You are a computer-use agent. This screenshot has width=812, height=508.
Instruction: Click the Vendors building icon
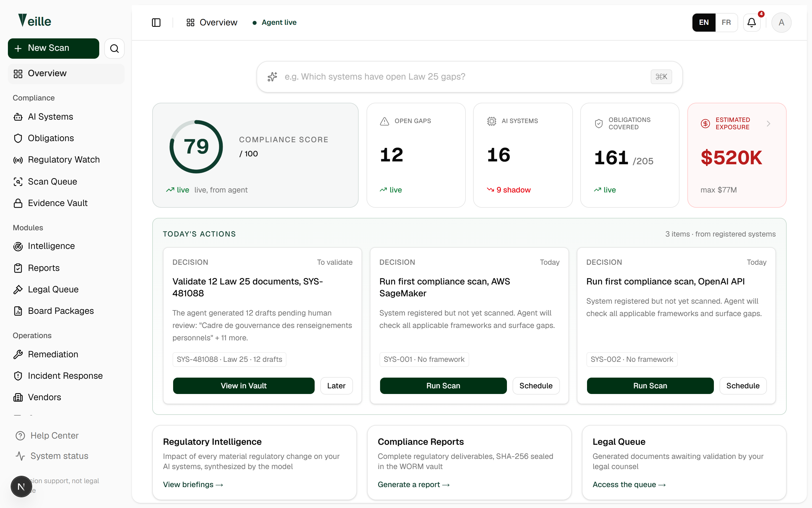[x=18, y=397]
